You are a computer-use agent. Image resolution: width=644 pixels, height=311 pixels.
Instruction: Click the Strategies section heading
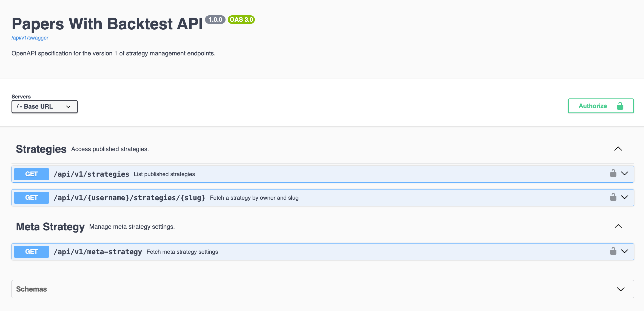(41, 149)
